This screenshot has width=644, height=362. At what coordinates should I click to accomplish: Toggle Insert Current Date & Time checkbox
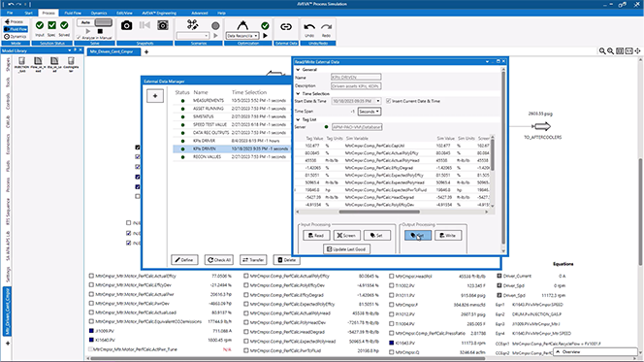click(388, 101)
